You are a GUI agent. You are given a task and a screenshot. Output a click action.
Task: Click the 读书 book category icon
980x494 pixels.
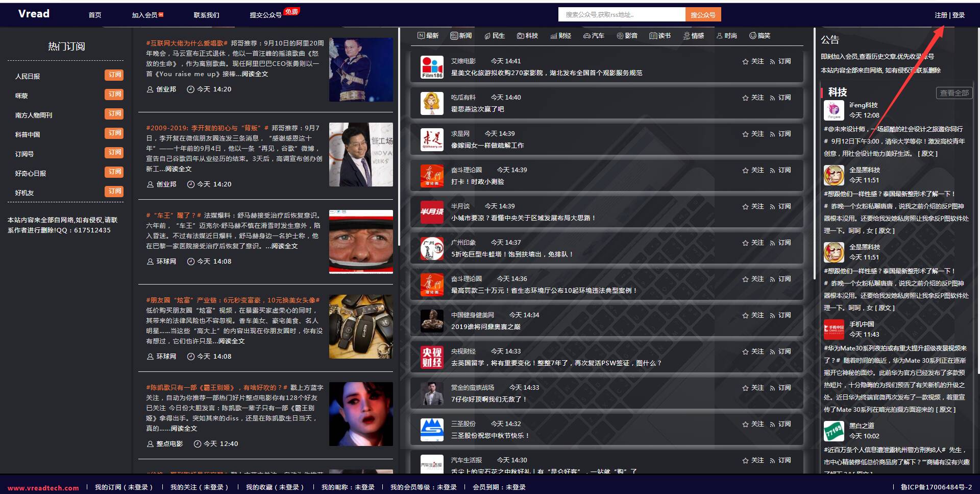[653, 36]
